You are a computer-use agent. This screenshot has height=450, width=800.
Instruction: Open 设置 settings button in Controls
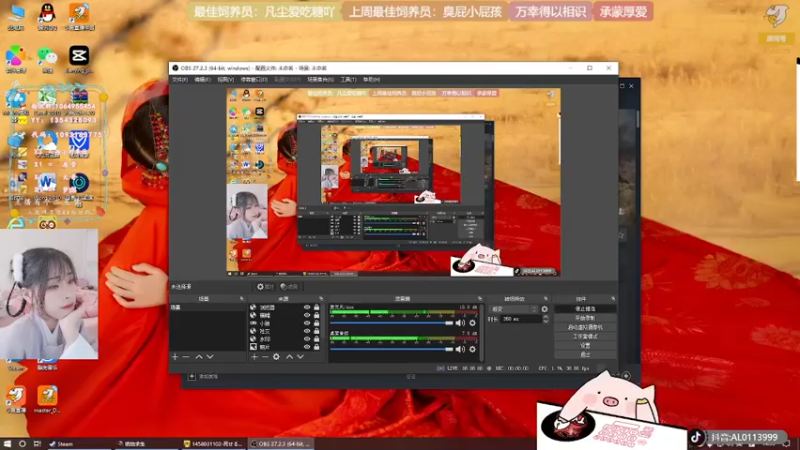pyautogui.click(x=585, y=345)
